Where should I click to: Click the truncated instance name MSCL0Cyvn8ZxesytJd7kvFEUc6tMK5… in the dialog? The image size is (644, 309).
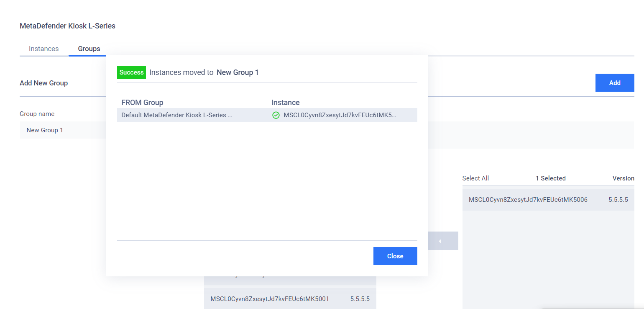[x=340, y=115]
